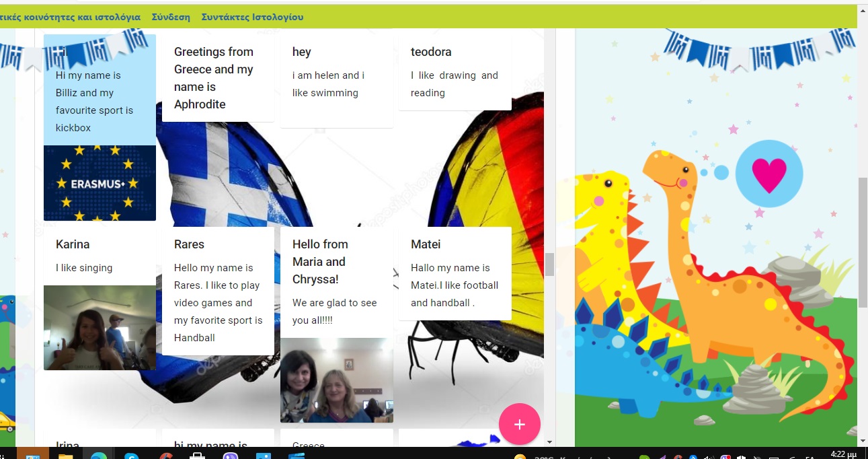Click the pink heart bubble icon
This screenshot has height=459, width=868.
[x=768, y=174]
